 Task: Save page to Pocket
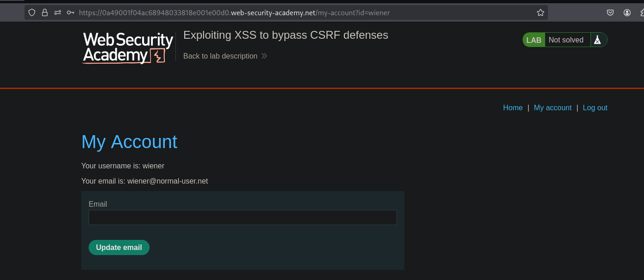pyautogui.click(x=610, y=13)
